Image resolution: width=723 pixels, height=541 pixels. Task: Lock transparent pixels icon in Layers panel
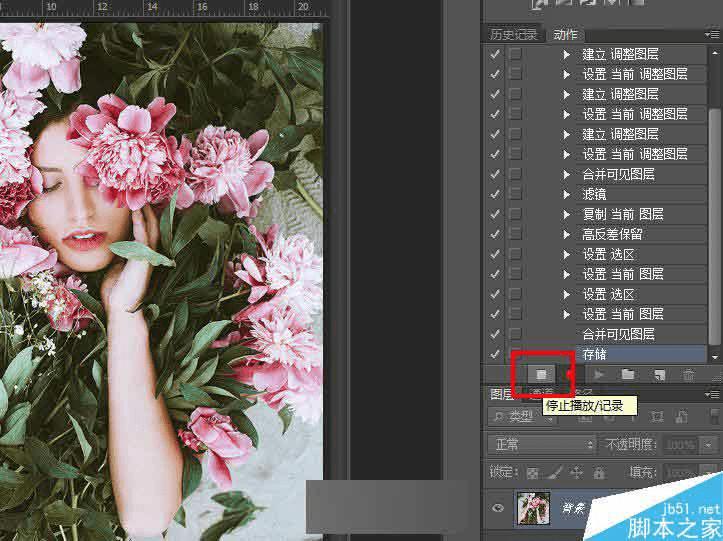click(x=533, y=473)
